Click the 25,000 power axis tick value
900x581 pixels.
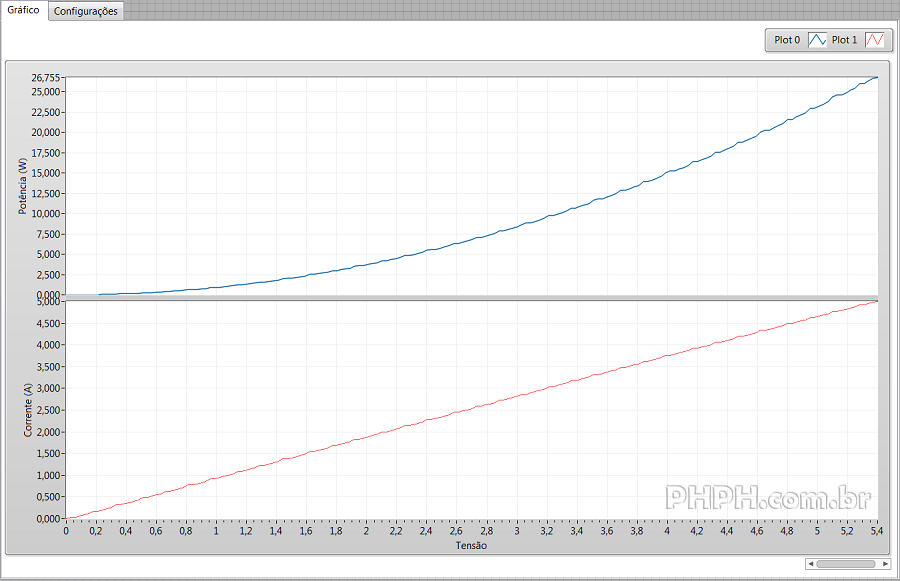pyautogui.click(x=47, y=92)
